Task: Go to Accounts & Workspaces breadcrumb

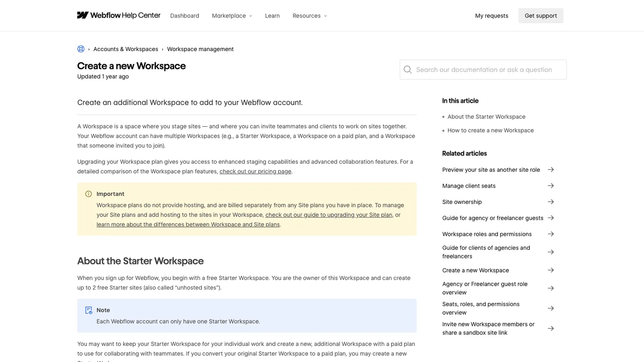Action: (x=125, y=49)
